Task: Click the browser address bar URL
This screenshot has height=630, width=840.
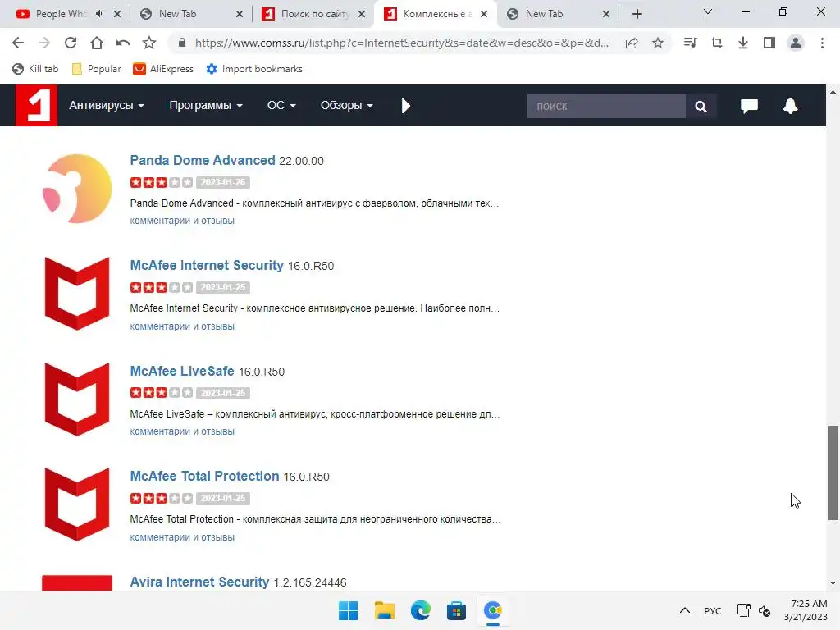Action: click(402, 43)
